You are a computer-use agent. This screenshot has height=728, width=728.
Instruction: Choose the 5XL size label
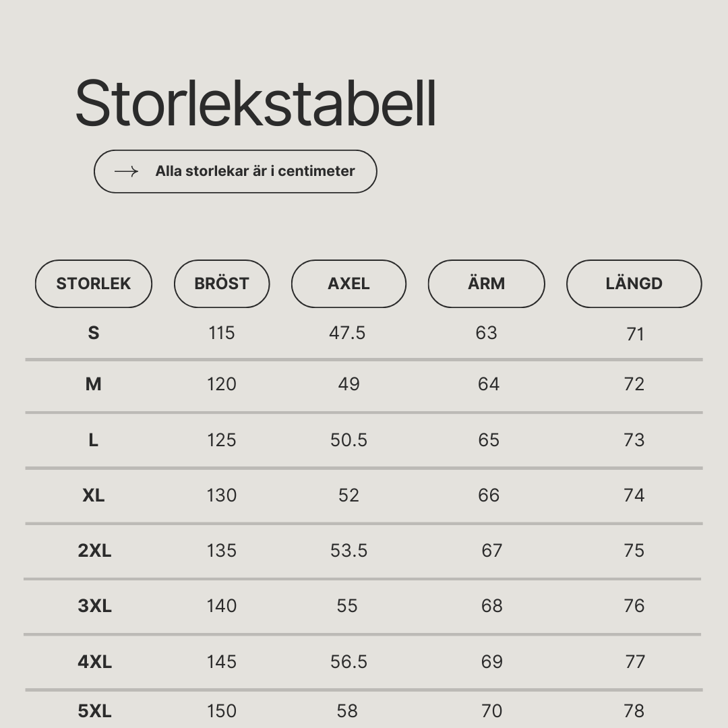94,711
